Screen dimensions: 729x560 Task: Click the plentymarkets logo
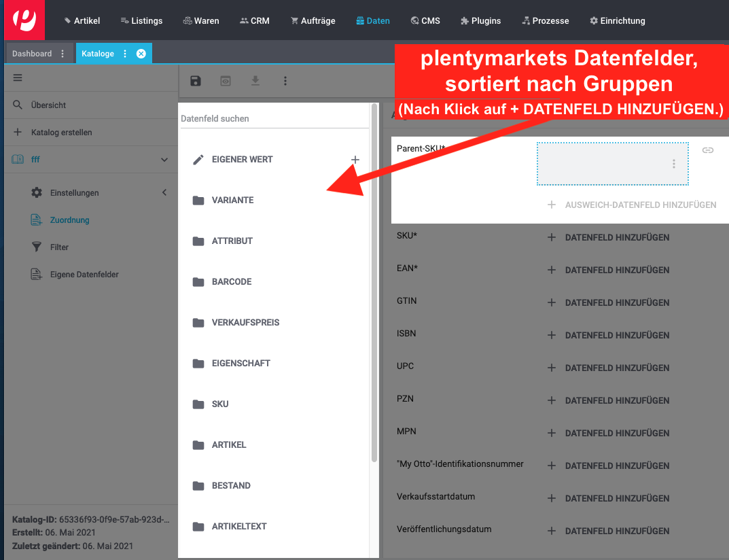24,20
